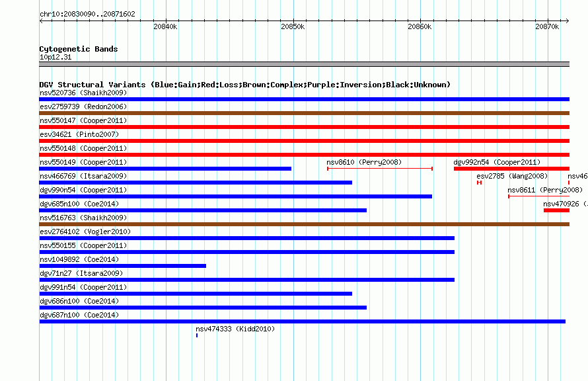Click the brown esv2759739 (Redon2006) bar
Image resolution: width=588 pixels, height=381 pixels.
point(304,113)
